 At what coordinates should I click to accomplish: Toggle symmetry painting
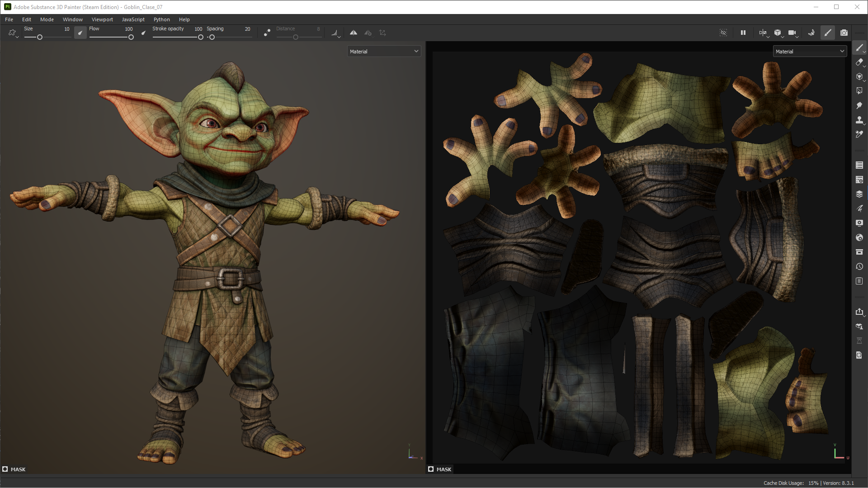[x=354, y=33]
